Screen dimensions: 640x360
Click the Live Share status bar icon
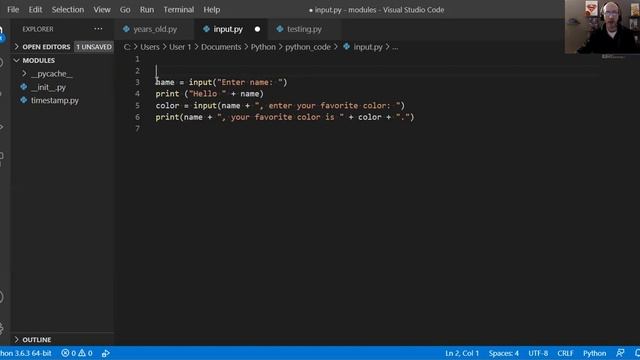(106, 353)
